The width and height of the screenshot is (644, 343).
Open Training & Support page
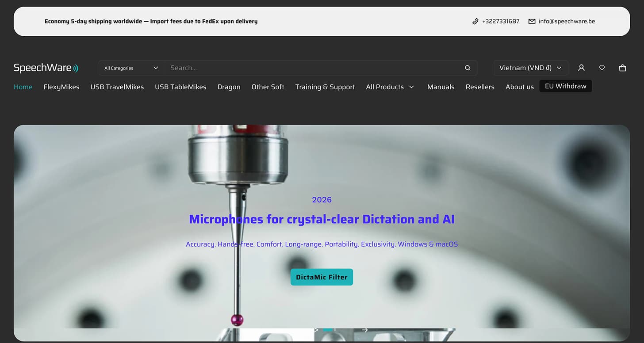click(325, 87)
